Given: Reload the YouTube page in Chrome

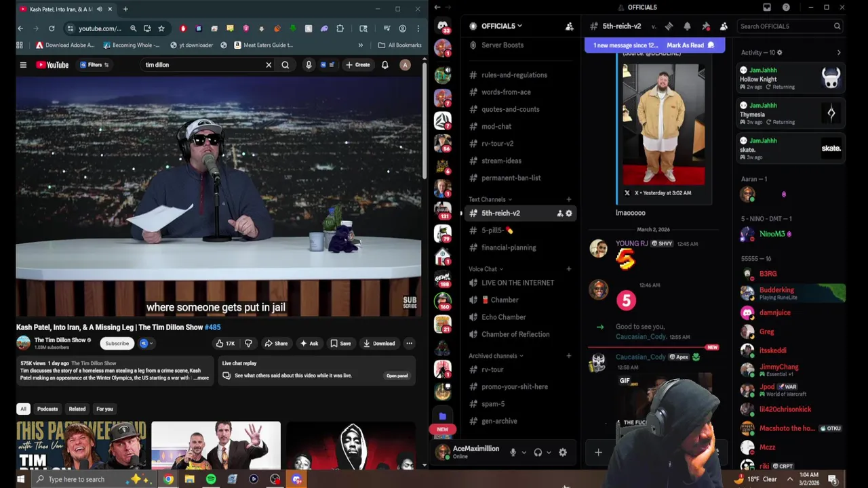Looking at the screenshot, I should click(x=52, y=28).
